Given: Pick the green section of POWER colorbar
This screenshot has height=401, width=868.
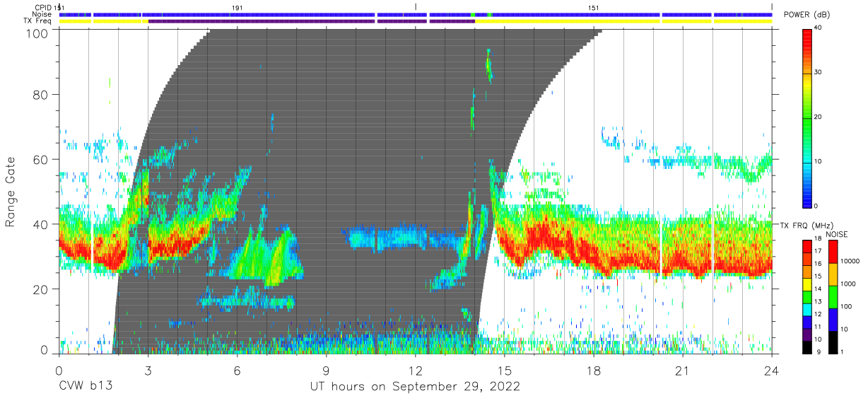Looking at the screenshot, I should [x=807, y=122].
